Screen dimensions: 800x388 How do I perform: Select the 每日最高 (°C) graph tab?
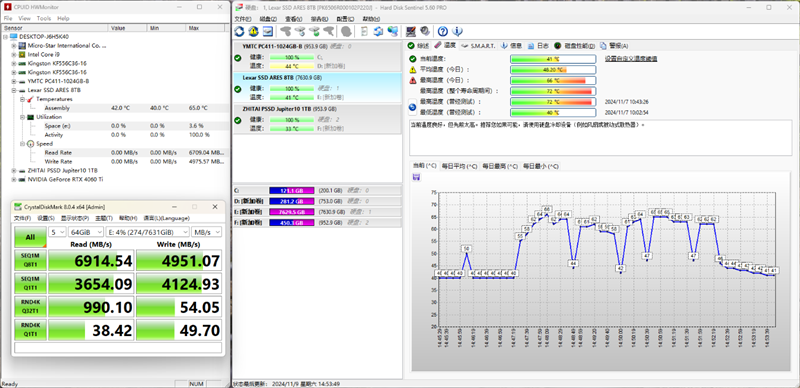[500, 166]
